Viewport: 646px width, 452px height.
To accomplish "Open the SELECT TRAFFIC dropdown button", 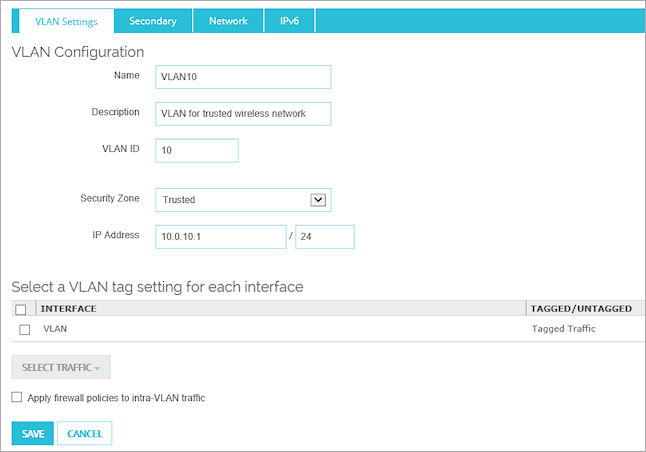I will [x=61, y=367].
